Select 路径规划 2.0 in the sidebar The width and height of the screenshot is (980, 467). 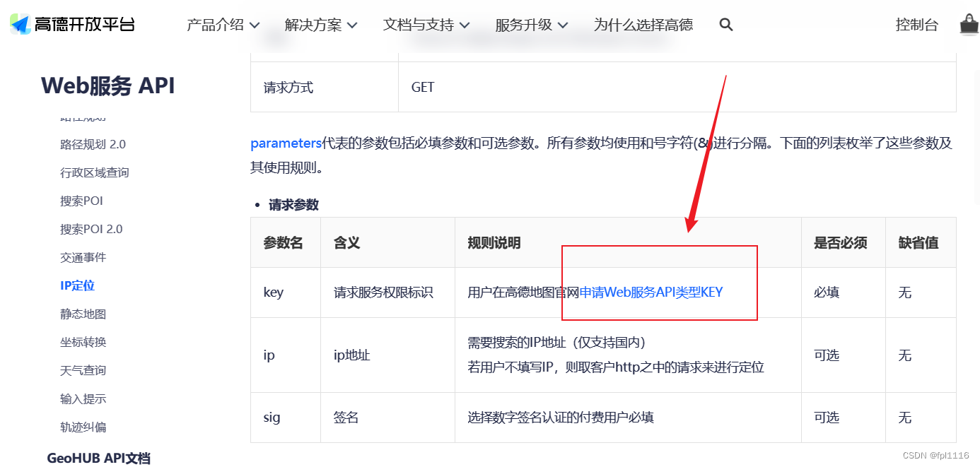[x=93, y=144]
